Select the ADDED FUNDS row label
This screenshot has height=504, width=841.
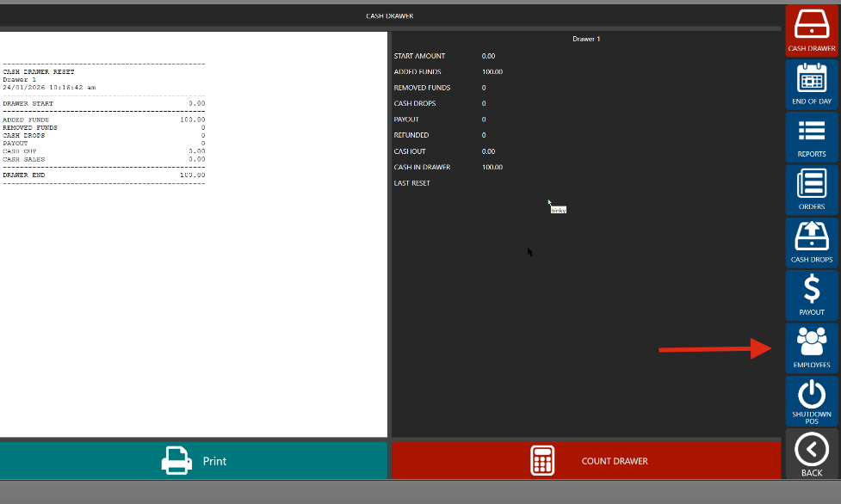[417, 72]
